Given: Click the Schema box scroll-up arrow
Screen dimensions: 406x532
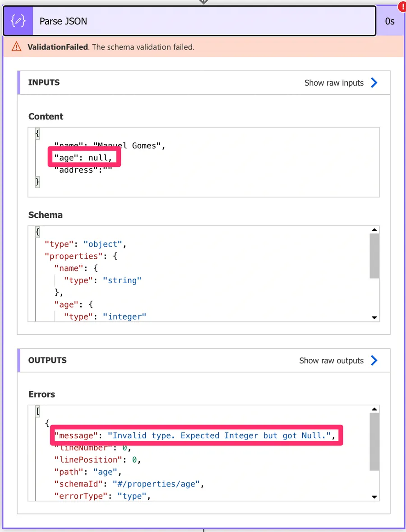Looking at the screenshot, I should 374,230.
